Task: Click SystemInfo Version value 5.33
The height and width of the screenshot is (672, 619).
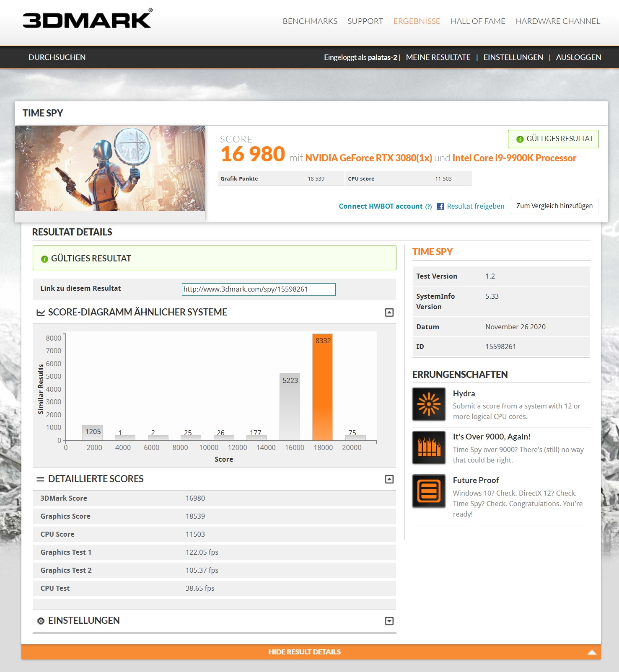Action: coord(492,296)
